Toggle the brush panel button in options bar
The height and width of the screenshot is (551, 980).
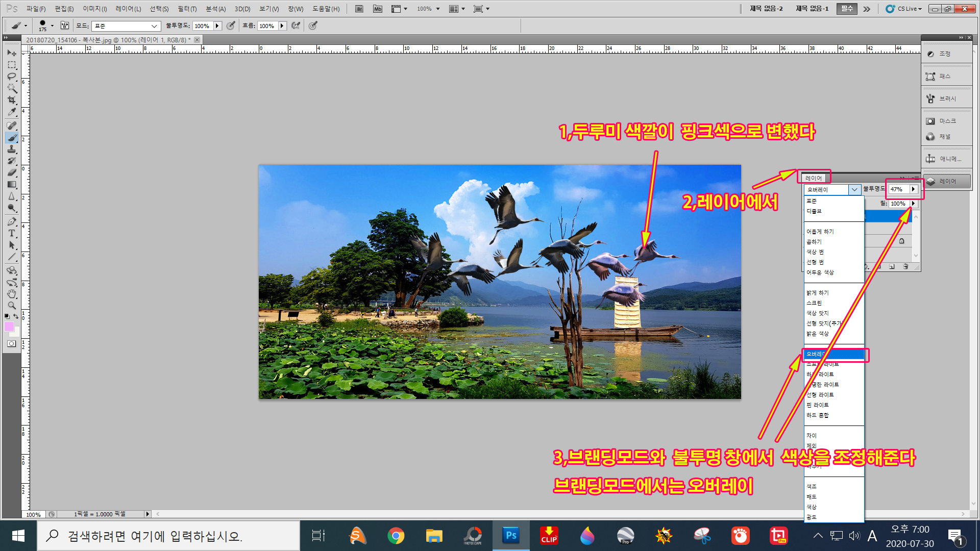65,26
